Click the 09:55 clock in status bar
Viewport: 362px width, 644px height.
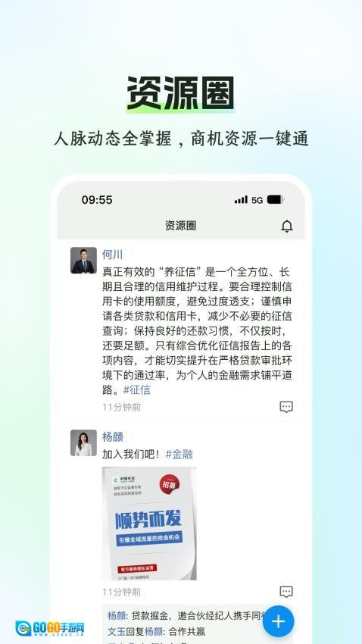[x=97, y=200]
